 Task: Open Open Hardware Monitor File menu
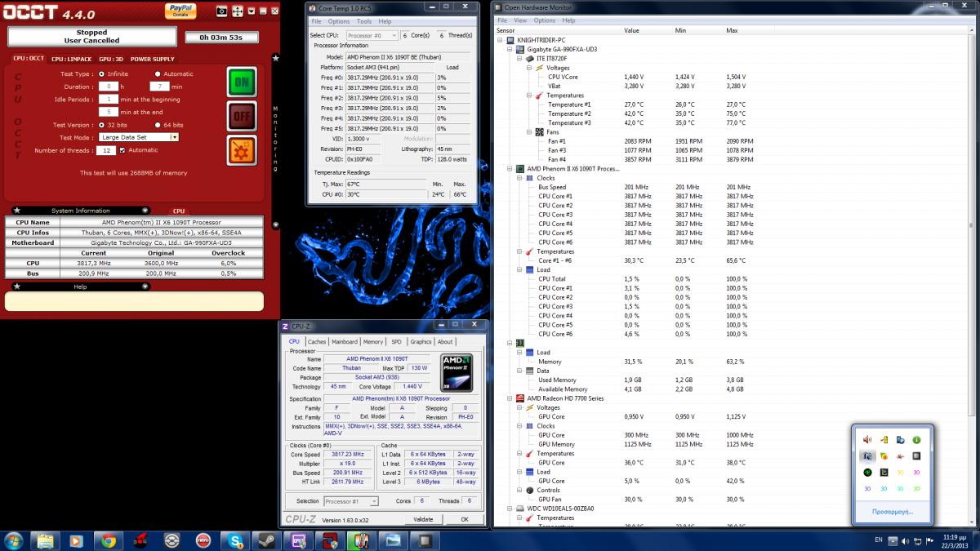coord(502,20)
